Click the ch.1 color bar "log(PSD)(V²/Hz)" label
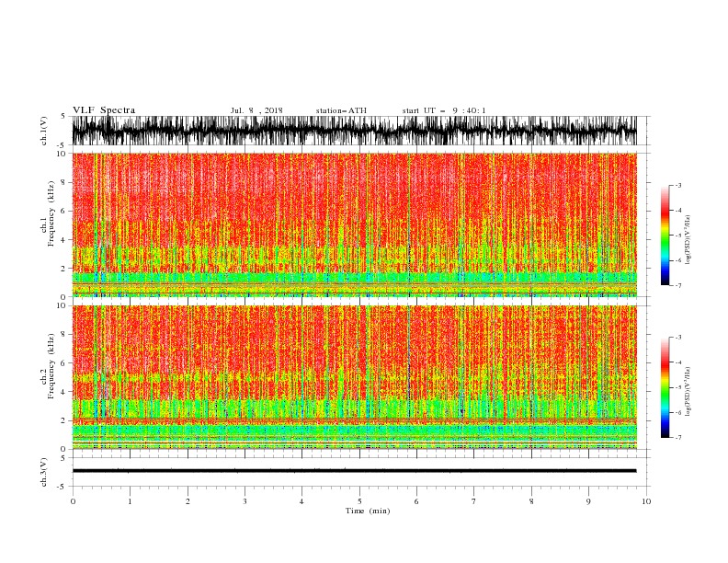 point(688,240)
